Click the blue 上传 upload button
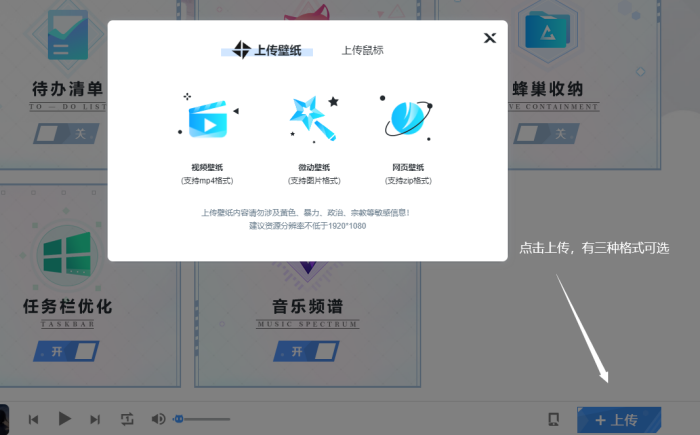This screenshot has height=435, width=700. click(618, 419)
